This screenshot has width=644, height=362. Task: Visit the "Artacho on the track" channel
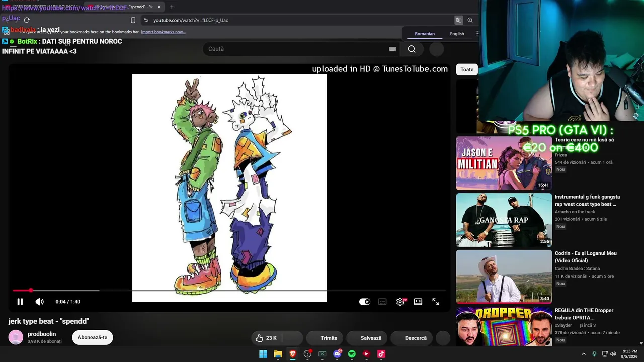pos(575,212)
